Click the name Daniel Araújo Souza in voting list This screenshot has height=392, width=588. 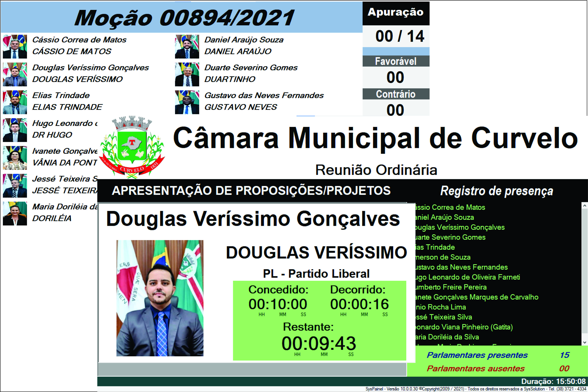point(244,40)
